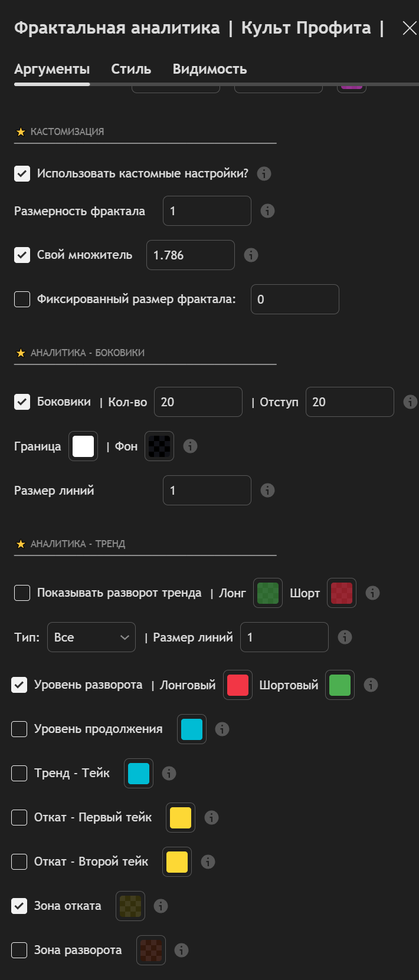Click the Отступ input field
Screen dimensions: 419x980
pyautogui.click(x=349, y=402)
